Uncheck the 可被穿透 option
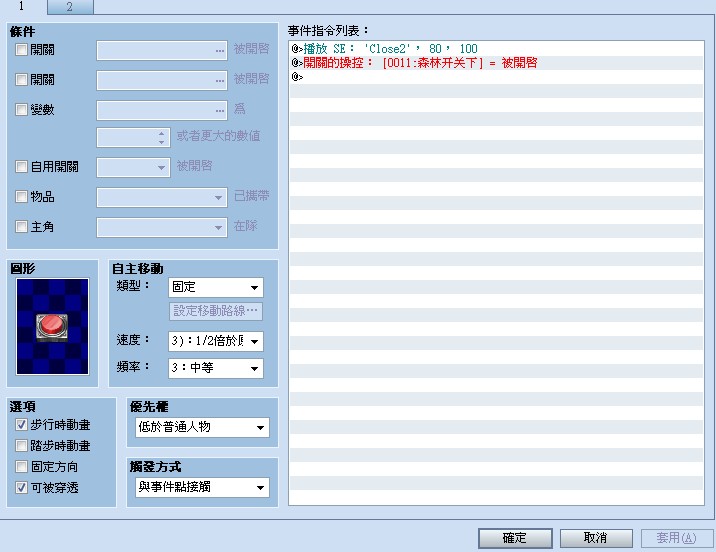Viewport: 716px width, 552px height. tap(21, 487)
